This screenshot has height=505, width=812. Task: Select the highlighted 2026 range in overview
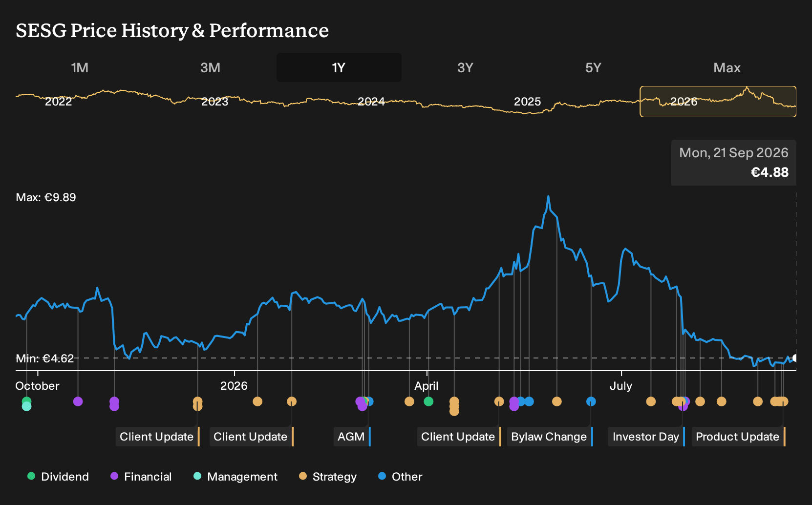718,102
